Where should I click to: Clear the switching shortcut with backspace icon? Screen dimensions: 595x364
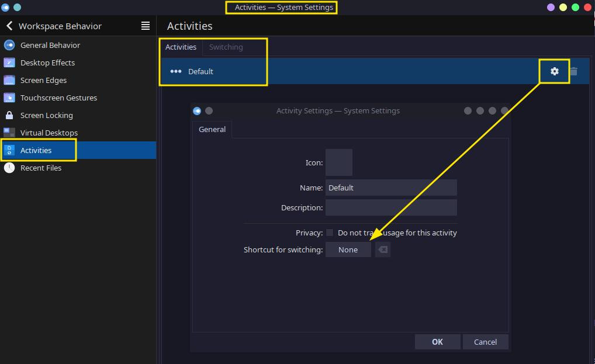383,249
